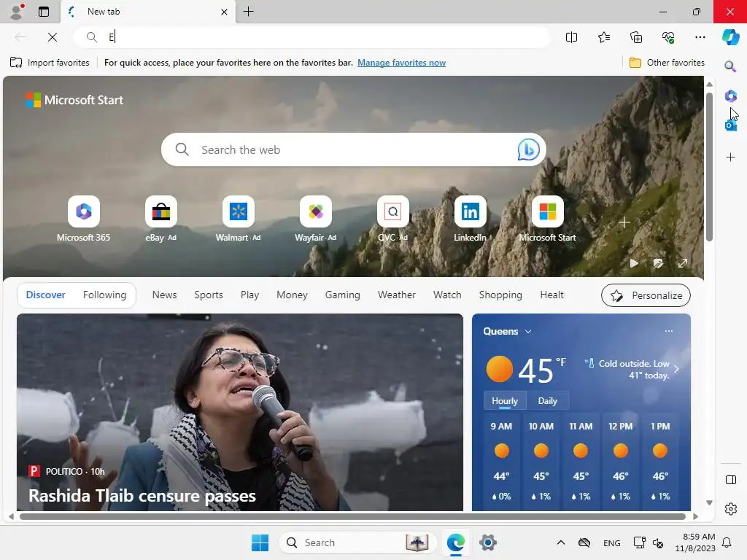Viewport: 747px width, 560px height.
Task: Click the sidebar Search icon
Action: click(730, 66)
